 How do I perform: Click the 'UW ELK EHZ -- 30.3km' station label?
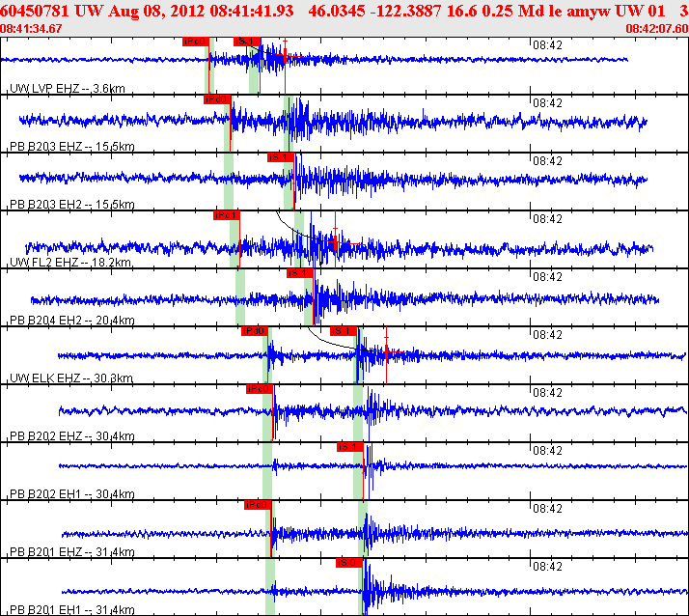pyautogui.click(x=71, y=378)
